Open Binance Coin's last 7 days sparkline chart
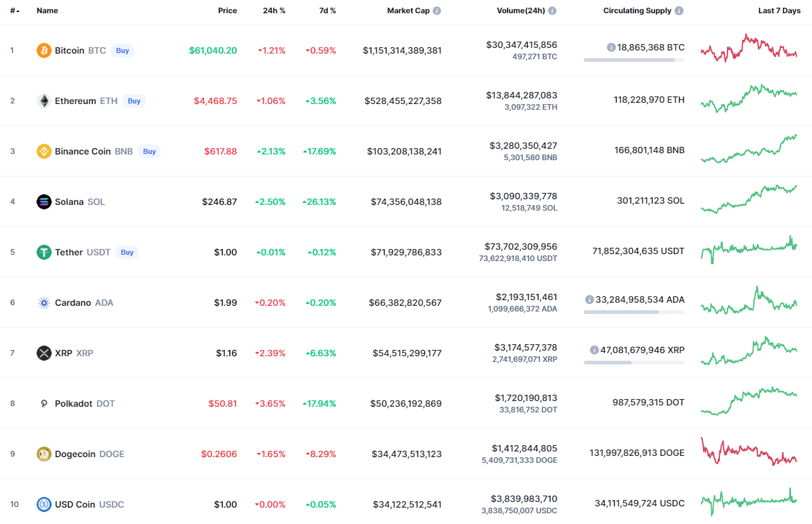 click(749, 149)
